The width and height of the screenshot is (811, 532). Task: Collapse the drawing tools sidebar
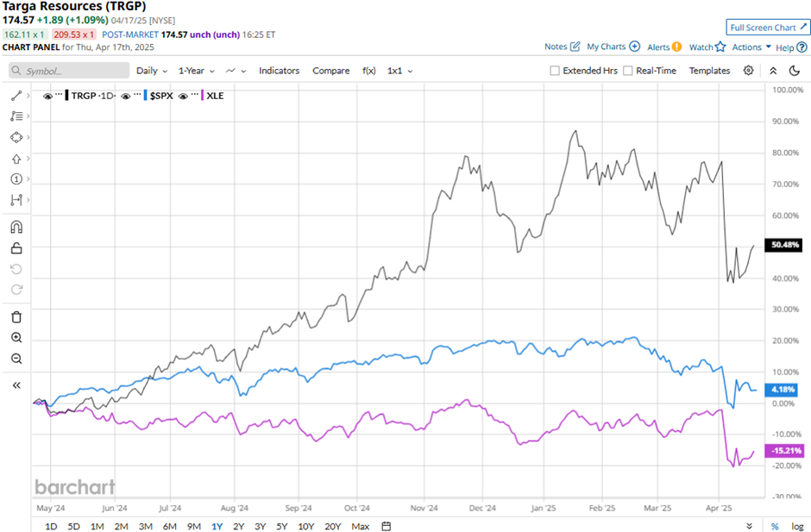point(16,385)
